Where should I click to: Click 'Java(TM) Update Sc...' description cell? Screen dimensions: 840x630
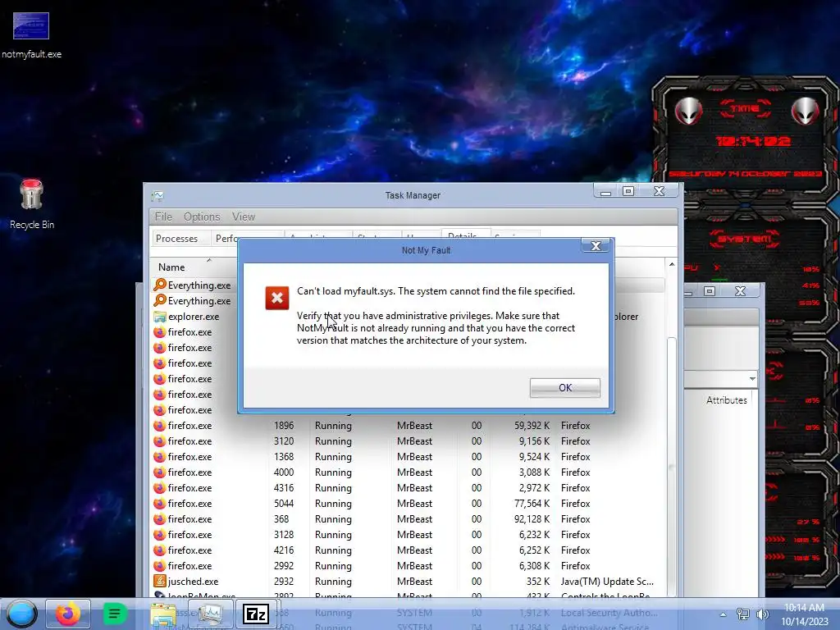607,581
